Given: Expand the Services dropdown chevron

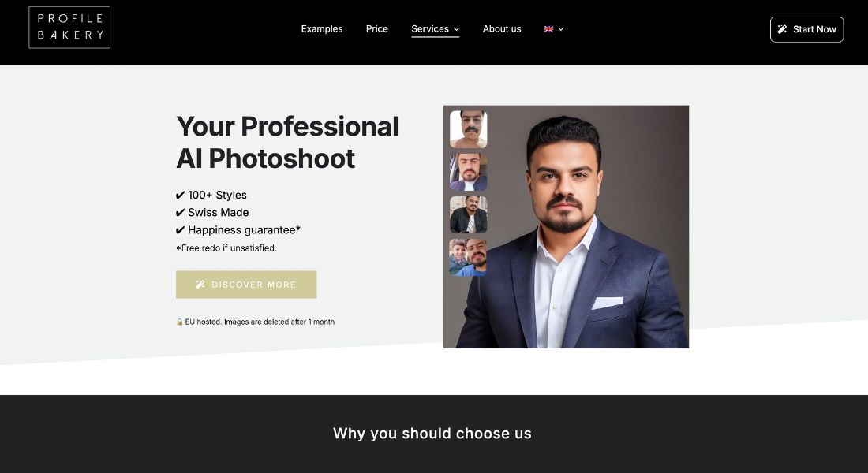Looking at the screenshot, I should 456,29.
